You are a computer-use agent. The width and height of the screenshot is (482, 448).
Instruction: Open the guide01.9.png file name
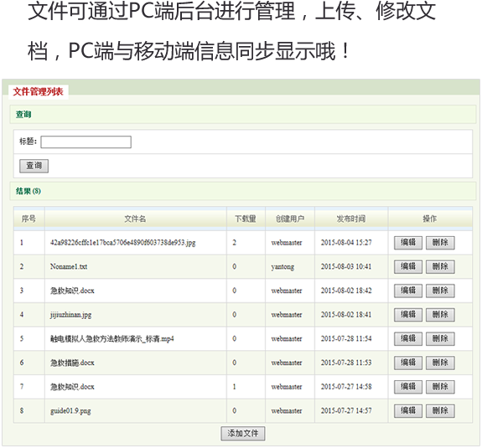click(x=70, y=411)
